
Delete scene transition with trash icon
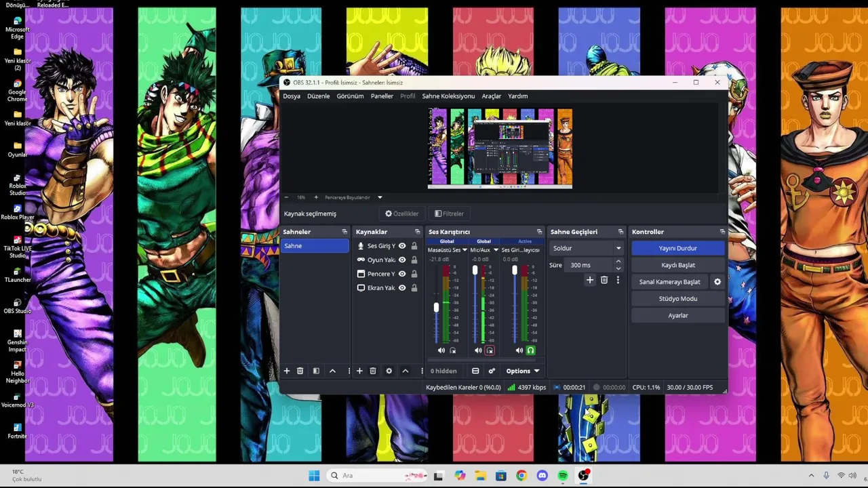click(604, 280)
